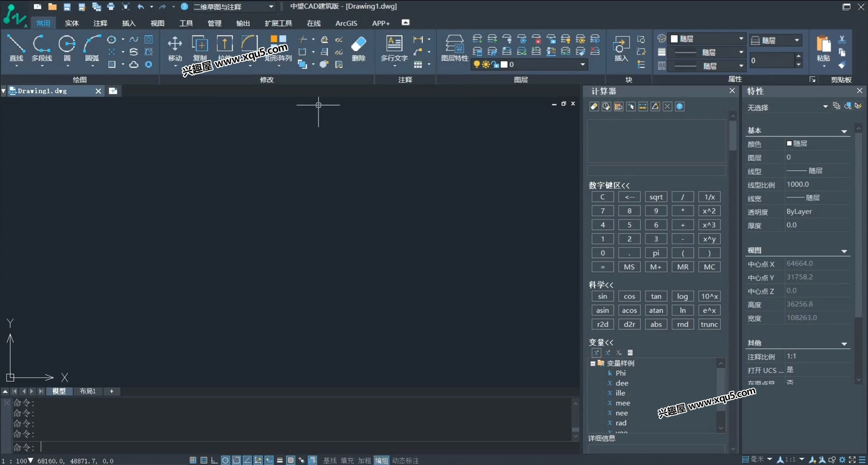Click the match properties brush icon
The width and height of the screenshot is (868, 465).
842,65
